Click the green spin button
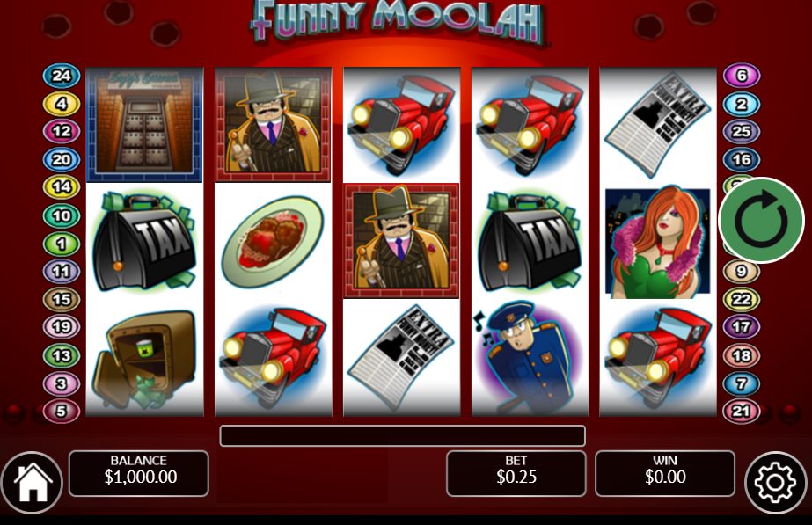This screenshot has height=525, width=812. coord(762,220)
